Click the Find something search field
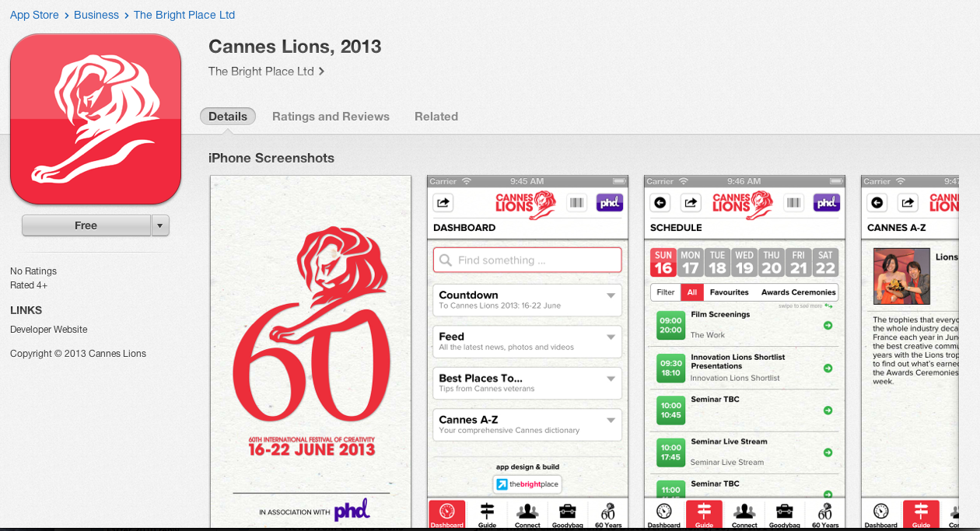 tap(527, 260)
